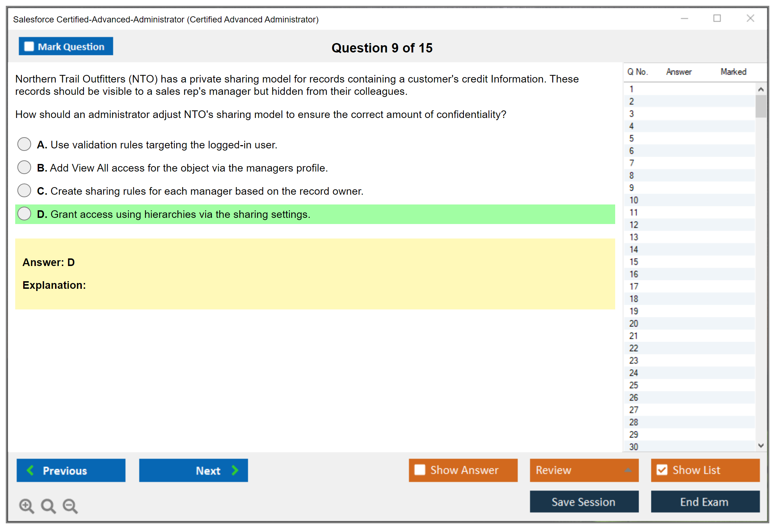Click the reset zoom magnifier icon
778x532 pixels.
48,506
